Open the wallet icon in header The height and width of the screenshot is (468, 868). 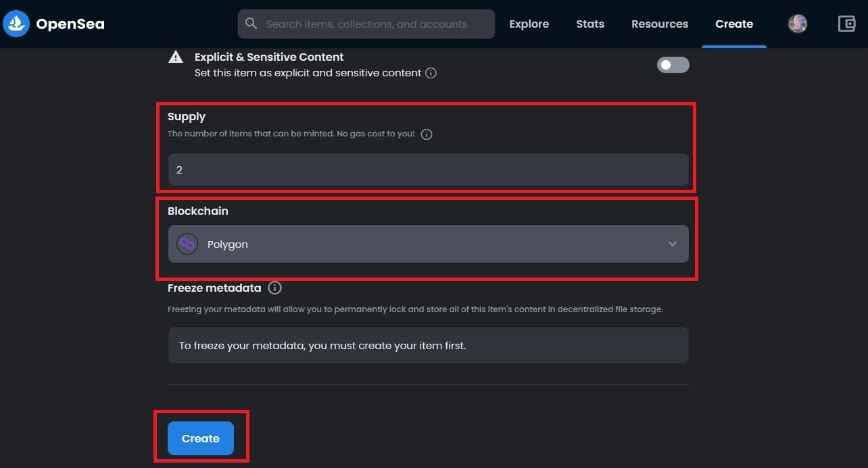(x=846, y=24)
